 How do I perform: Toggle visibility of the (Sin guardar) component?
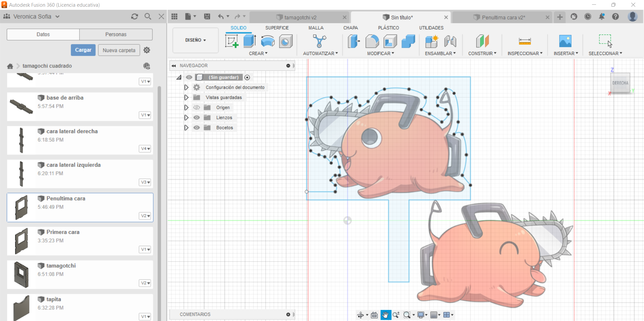pos(189,77)
